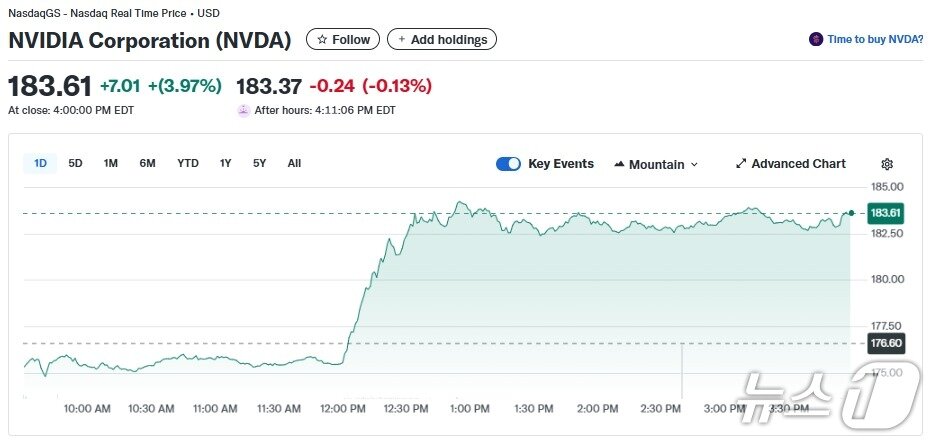The height and width of the screenshot is (443, 934).
Task: Select the 1M chart range
Action: tap(111, 163)
